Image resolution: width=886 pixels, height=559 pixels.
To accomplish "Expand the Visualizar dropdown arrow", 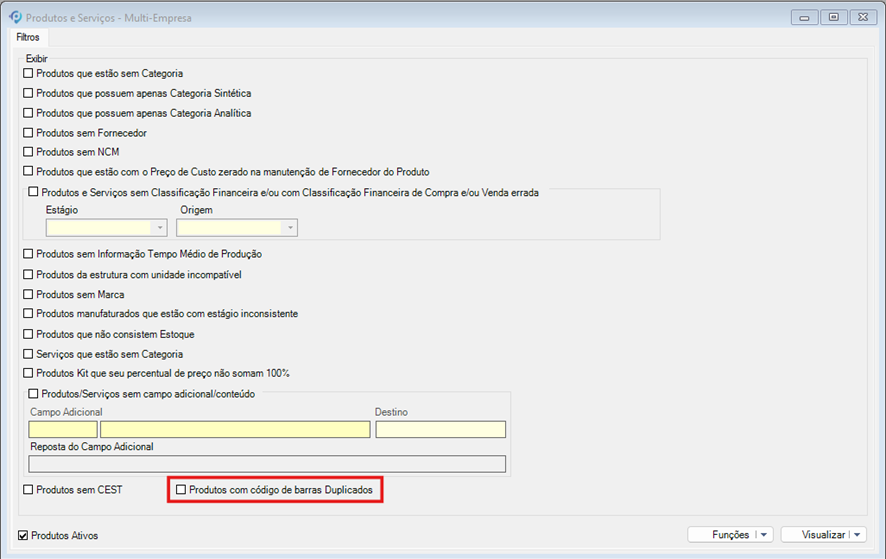I will [857, 535].
